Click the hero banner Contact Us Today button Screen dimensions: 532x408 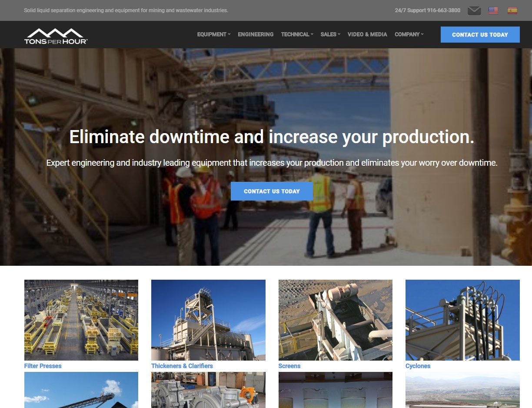(272, 191)
